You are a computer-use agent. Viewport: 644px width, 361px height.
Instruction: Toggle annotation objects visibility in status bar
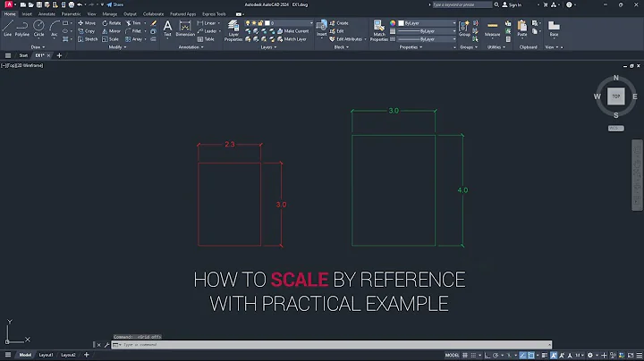point(554,356)
